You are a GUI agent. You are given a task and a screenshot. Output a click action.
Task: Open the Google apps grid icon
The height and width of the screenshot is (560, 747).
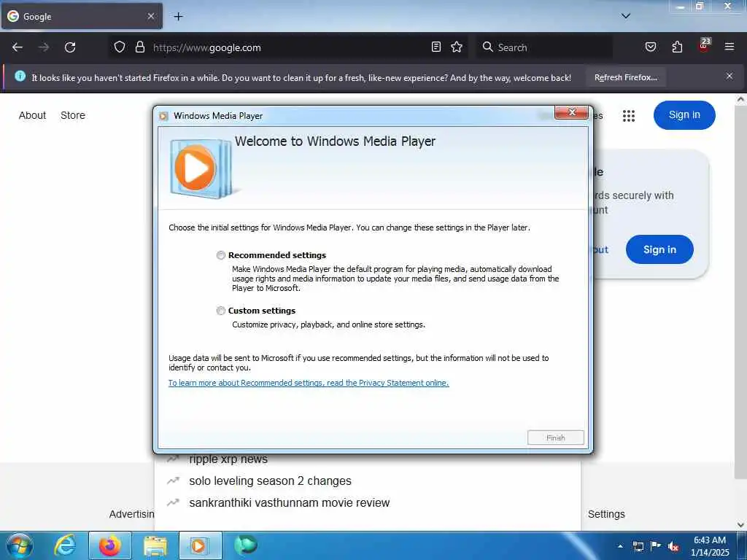(x=628, y=116)
